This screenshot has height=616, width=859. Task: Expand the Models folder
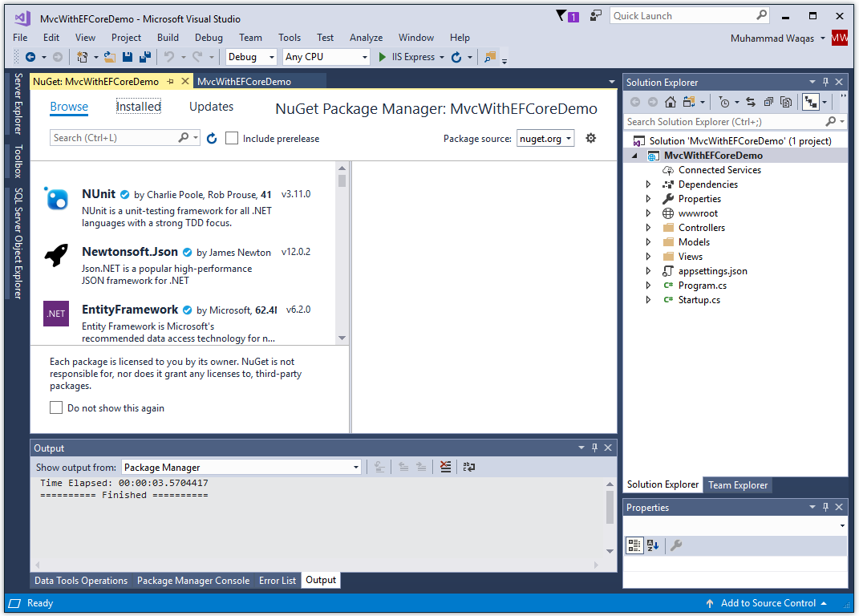pos(649,242)
